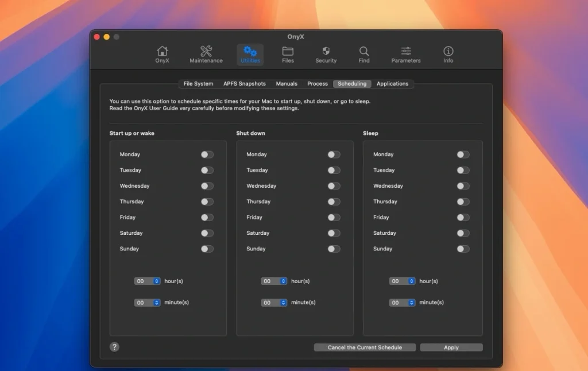588x371 pixels.
Task: Turn on Wednesday in Sleep column
Action: click(463, 186)
